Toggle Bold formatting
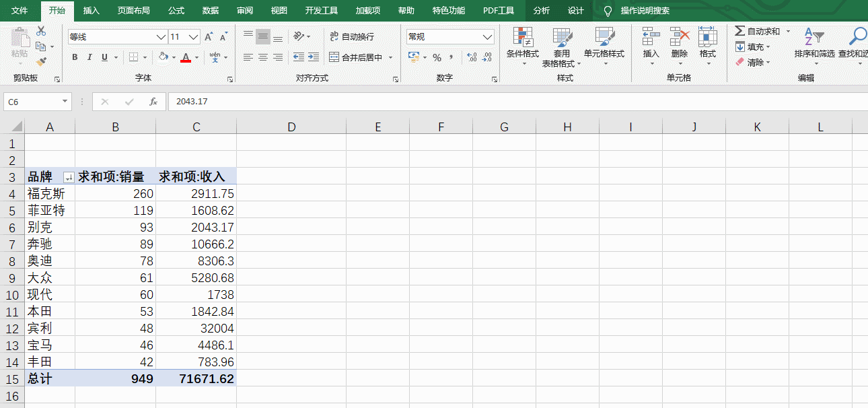 coord(75,57)
